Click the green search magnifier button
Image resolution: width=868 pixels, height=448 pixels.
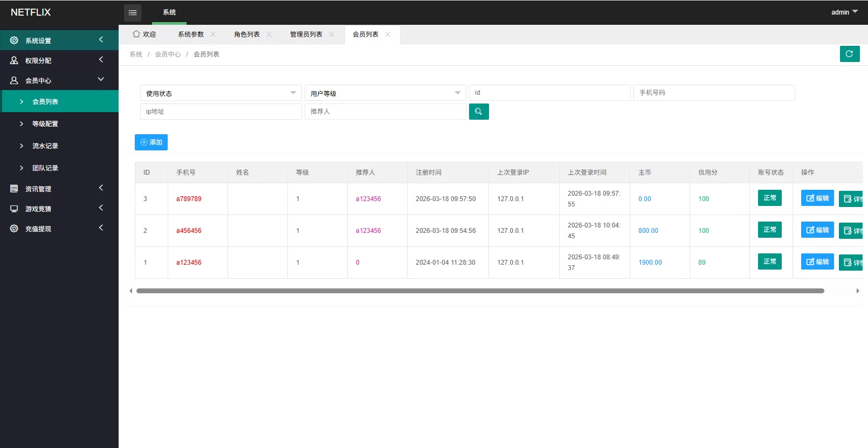(478, 112)
